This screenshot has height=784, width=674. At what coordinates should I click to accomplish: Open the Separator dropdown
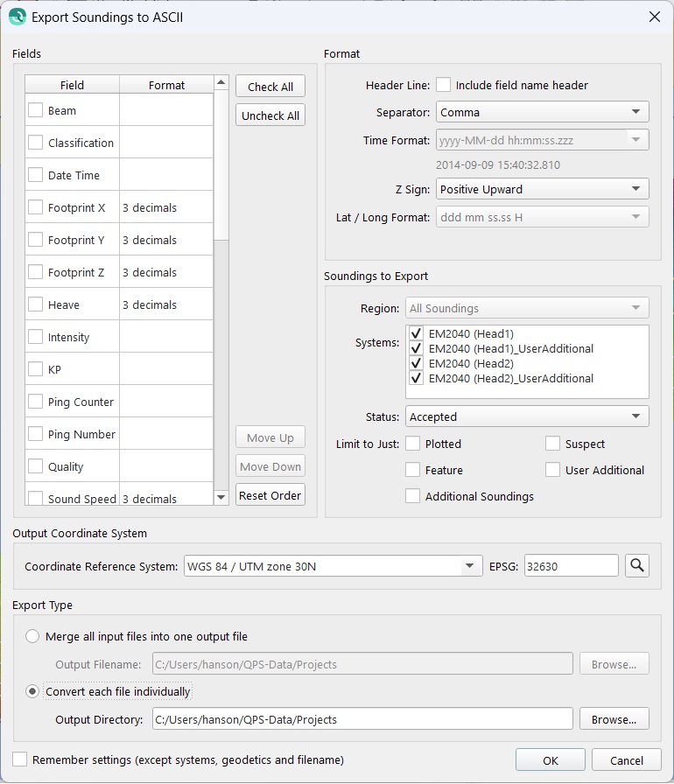click(x=542, y=112)
